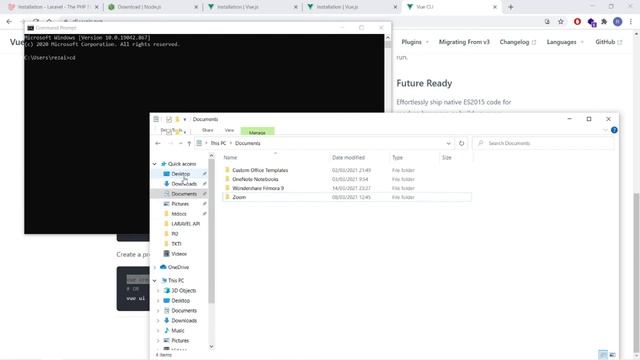Collapse the This PC tree node
The image size is (640, 360).
click(155, 281)
